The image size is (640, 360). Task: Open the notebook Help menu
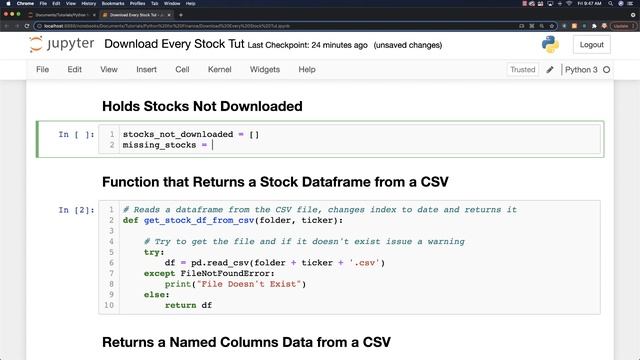[x=307, y=69]
